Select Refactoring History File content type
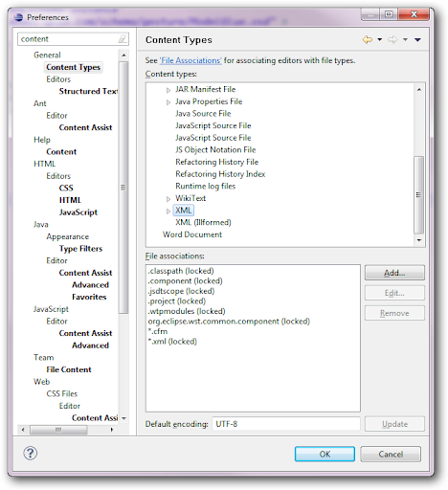 216,162
